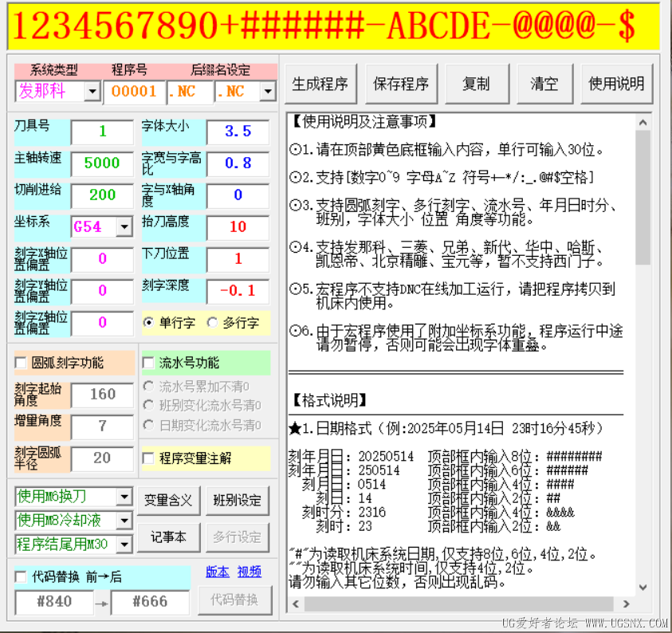Open the 变量含义 dialog
This screenshot has height=633, width=672.
pyautogui.click(x=169, y=500)
